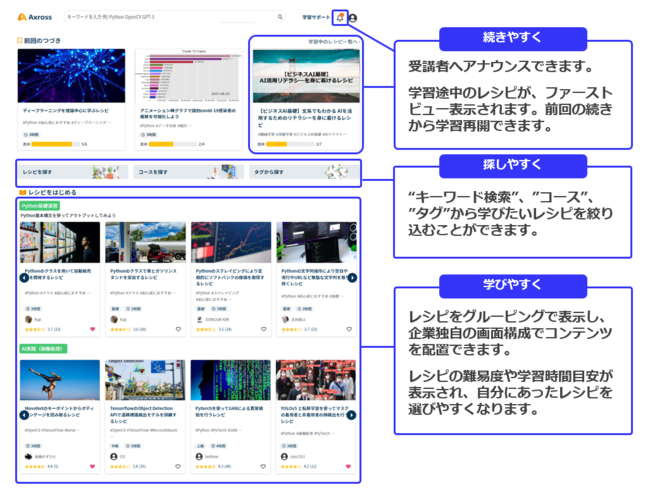Image resolution: width=650 pixels, height=493 pixels.
Task: Select the コースを探す banner
Action: (x=187, y=172)
